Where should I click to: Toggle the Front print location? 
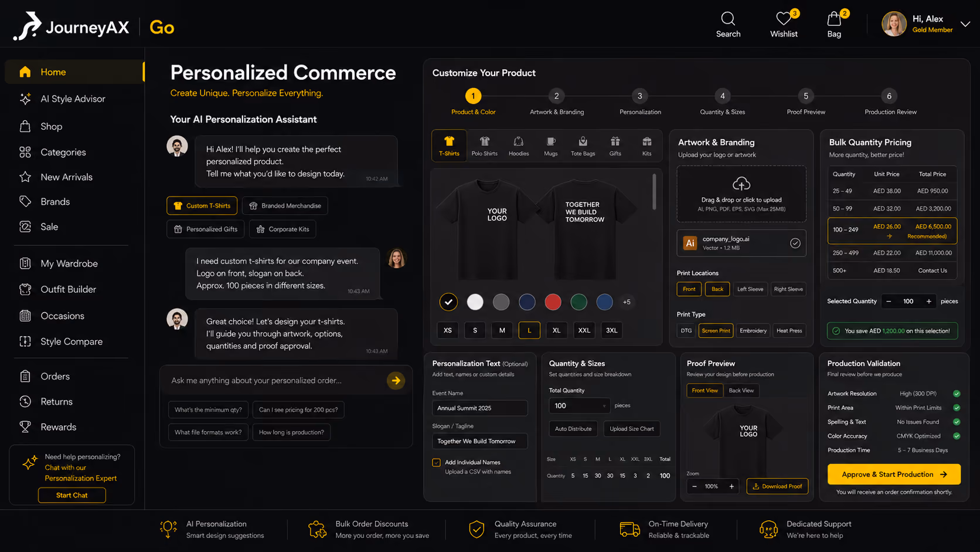[x=689, y=289]
